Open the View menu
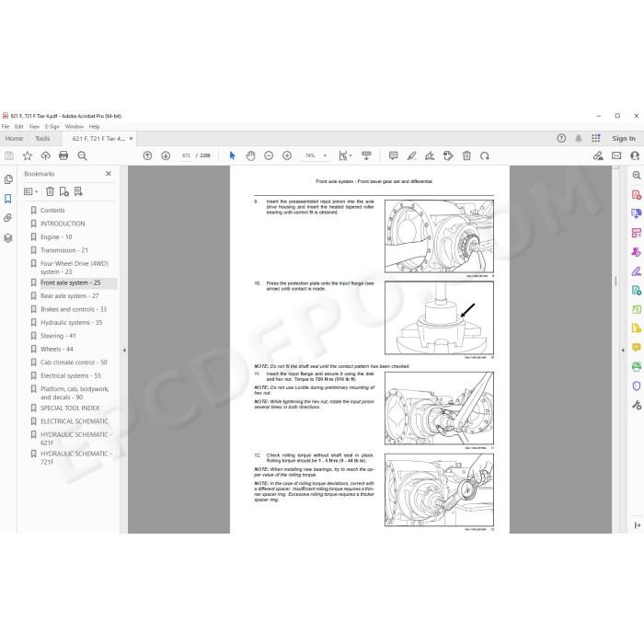Screen dimensions: 644x644 pos(34,127)
